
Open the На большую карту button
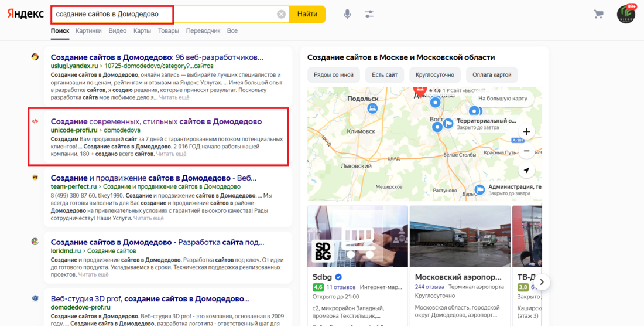click(x=503, y=99)
